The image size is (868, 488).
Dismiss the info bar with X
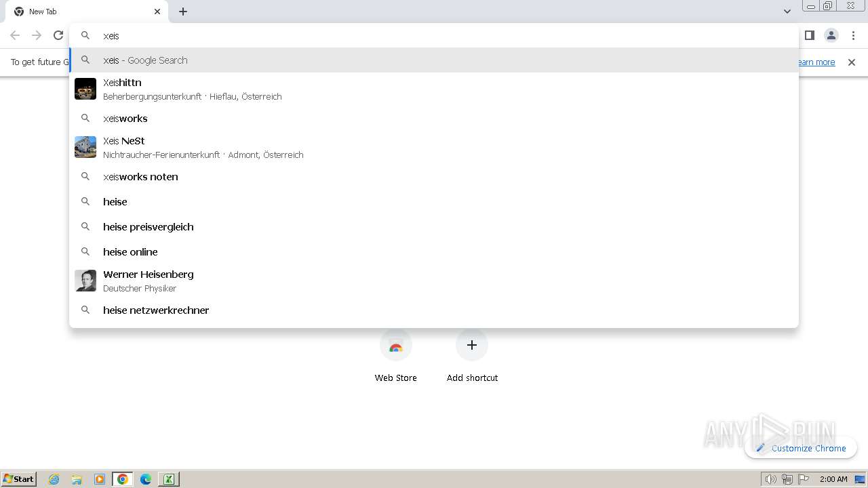[852, 62]
